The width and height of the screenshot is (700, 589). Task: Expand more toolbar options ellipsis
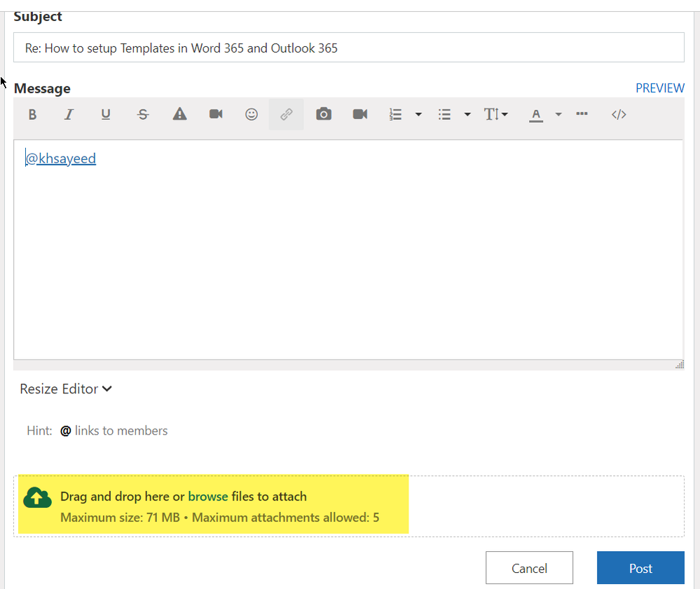tap(582, 114)
